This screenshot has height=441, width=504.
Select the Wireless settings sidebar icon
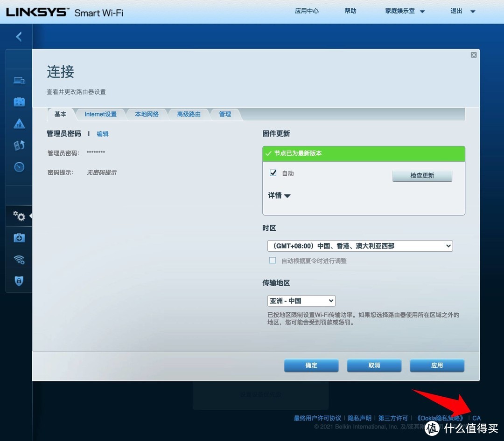[x=19, y=260]
